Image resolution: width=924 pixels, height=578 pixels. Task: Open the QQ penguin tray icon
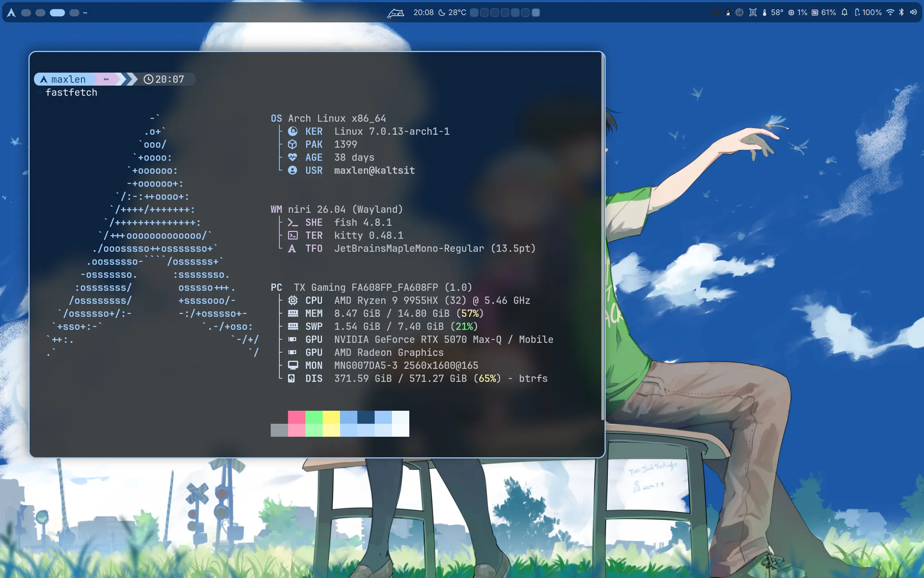tap(728, 13)
